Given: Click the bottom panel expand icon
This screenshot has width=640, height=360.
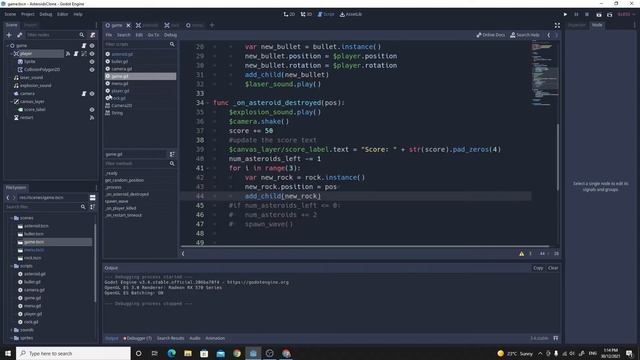Looking at the screenshot, I should click(x=556, y=338).
